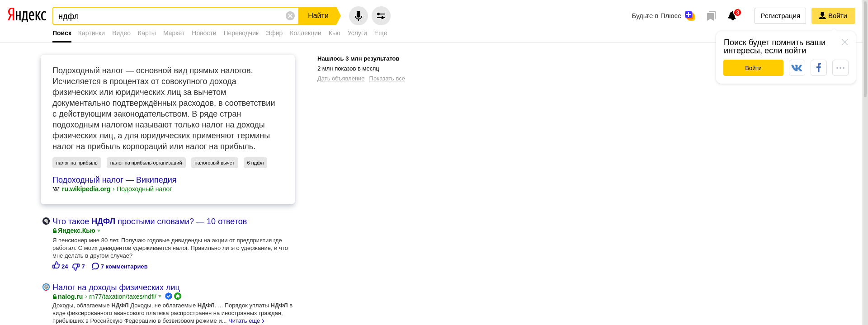Viewport: 868px width, 325px height.
Task: Open the Подоходный налог — Википедия link
Action: (114, 180)
